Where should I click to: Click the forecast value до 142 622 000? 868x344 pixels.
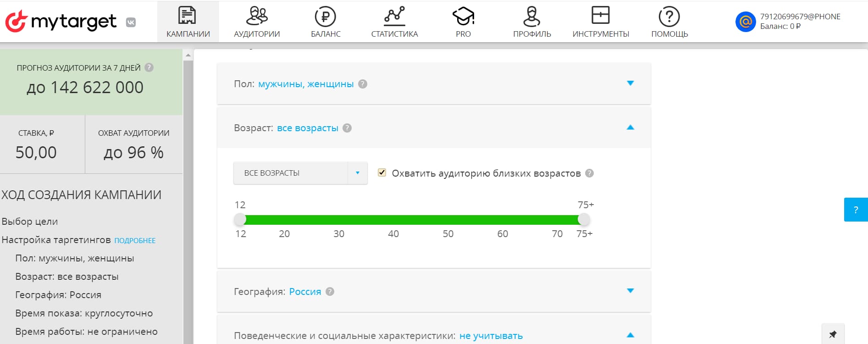point(85,87)
